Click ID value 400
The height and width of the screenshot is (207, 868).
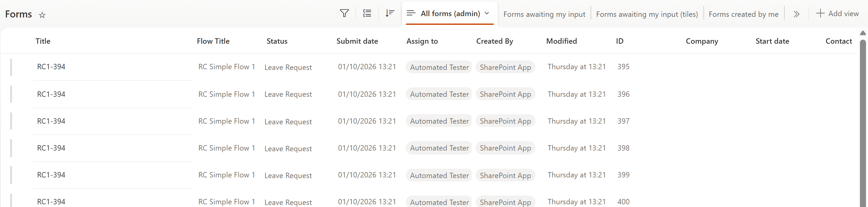(623, 202)
